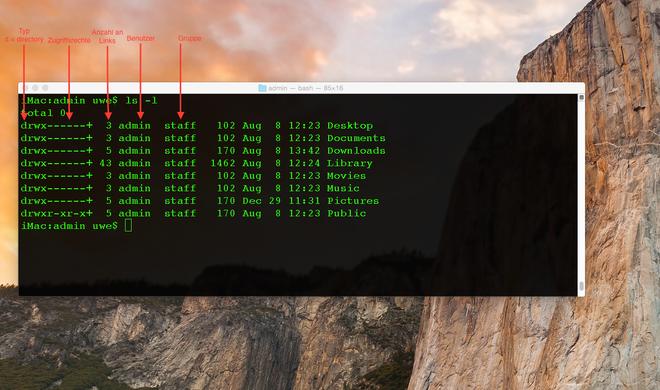Click link count '3' in Music row

coord(109,188)
